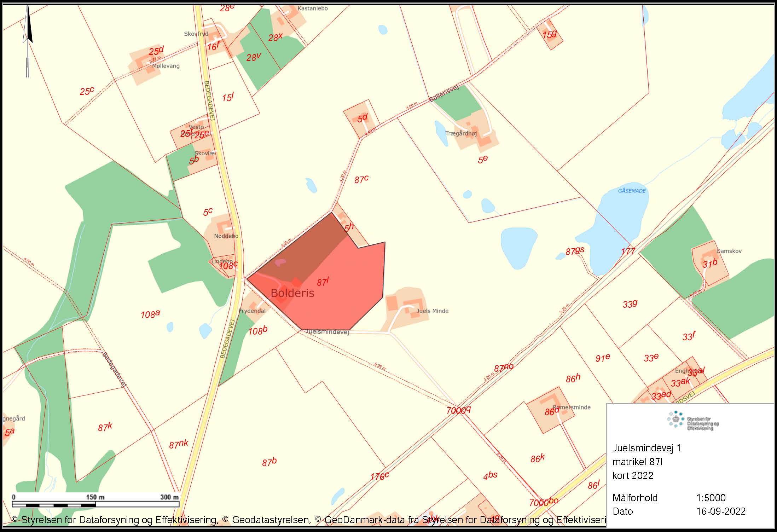The image size is (777, 532).
Task: Click the Målforhold 1:5000 value
Action: 711,498
